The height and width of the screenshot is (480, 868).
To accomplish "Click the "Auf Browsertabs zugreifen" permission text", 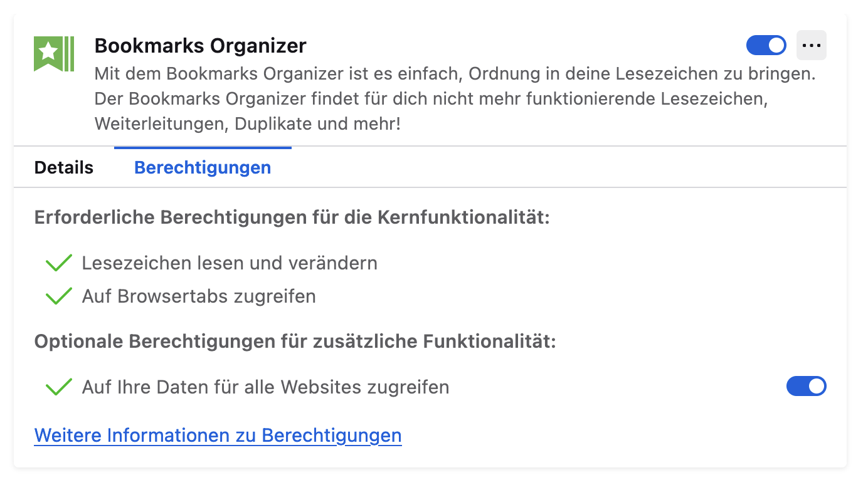I will coord(199,296).
